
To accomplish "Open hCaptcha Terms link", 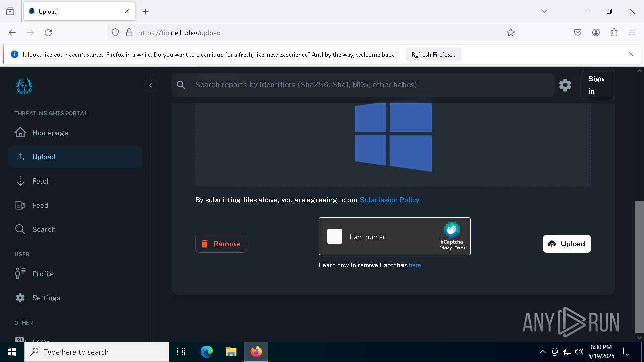I will pos(460,248).
